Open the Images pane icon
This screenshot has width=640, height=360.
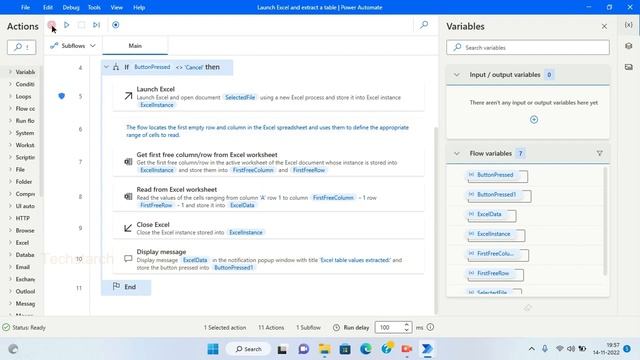click(629, 67)
